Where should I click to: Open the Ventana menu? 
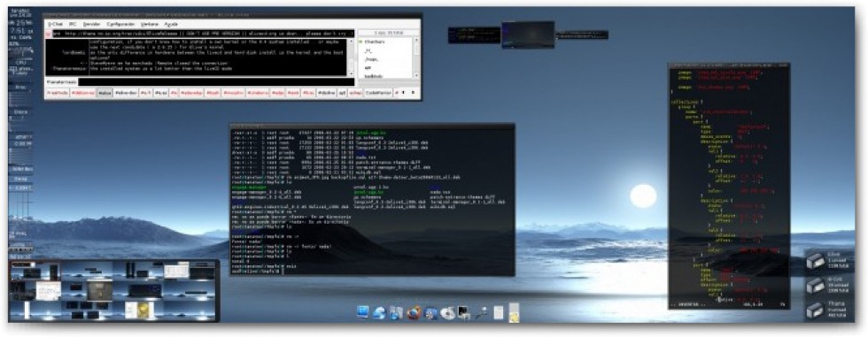[x=150, y=24]
